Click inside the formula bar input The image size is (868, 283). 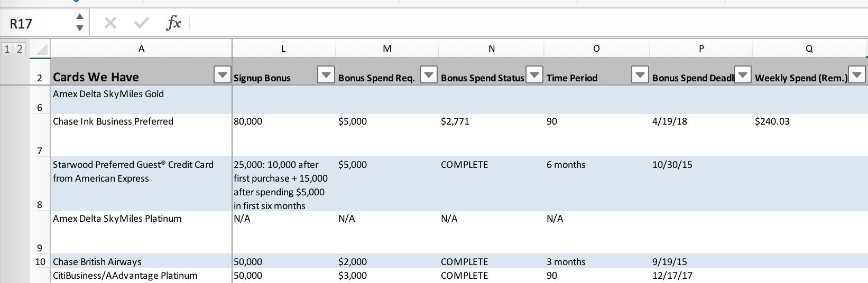tap(529, 23)
